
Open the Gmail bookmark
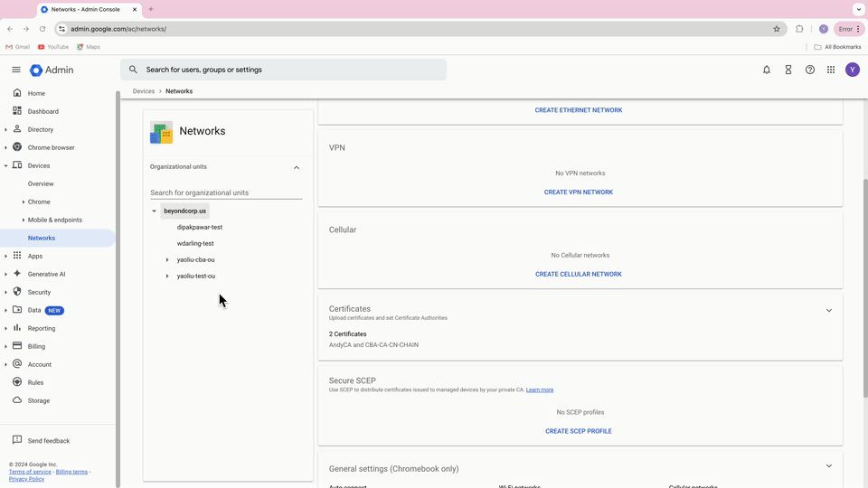(x=18, y=47)
